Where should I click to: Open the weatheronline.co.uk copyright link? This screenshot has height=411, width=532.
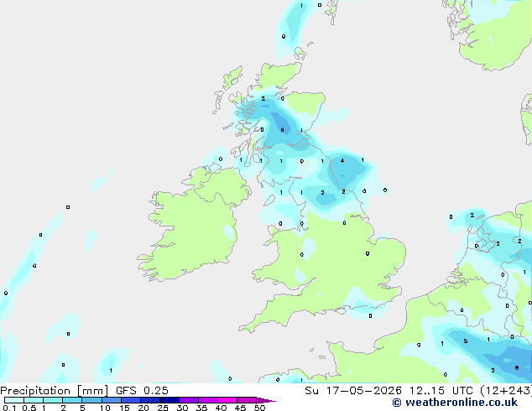pos(455,403)
